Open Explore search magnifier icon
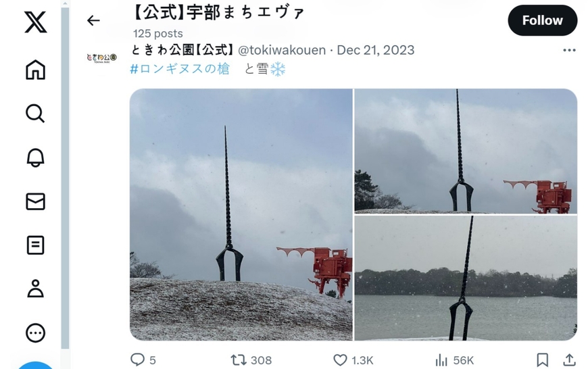The height and width of the screenshot is (369, 588). (x=36, y=114)
